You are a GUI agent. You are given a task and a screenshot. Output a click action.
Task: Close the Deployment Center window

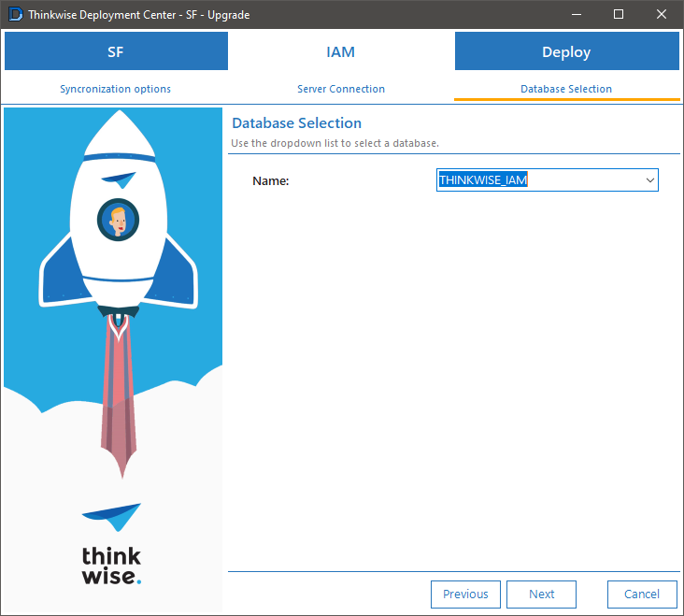pyautogui.click(x=662, y=14)
